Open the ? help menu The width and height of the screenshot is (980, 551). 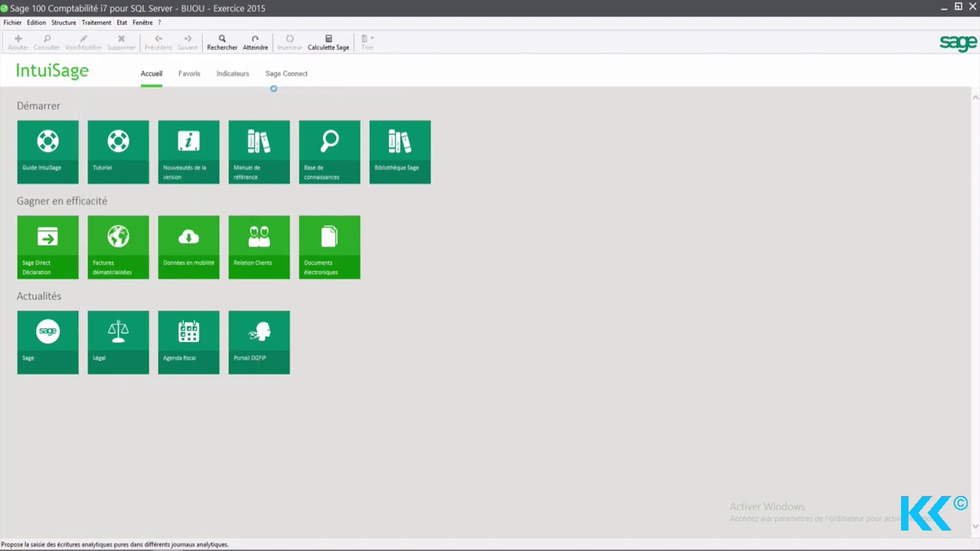click(x=159, y=23)
